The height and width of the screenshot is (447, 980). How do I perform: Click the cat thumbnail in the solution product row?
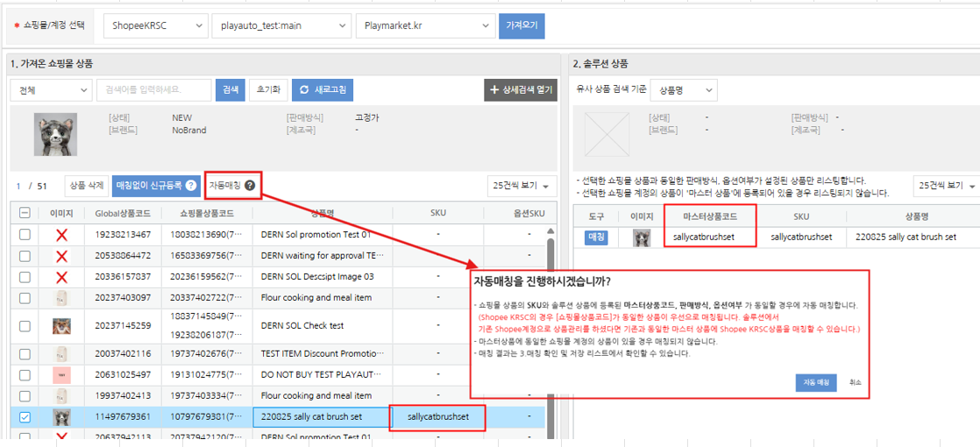tap(642, 237)
